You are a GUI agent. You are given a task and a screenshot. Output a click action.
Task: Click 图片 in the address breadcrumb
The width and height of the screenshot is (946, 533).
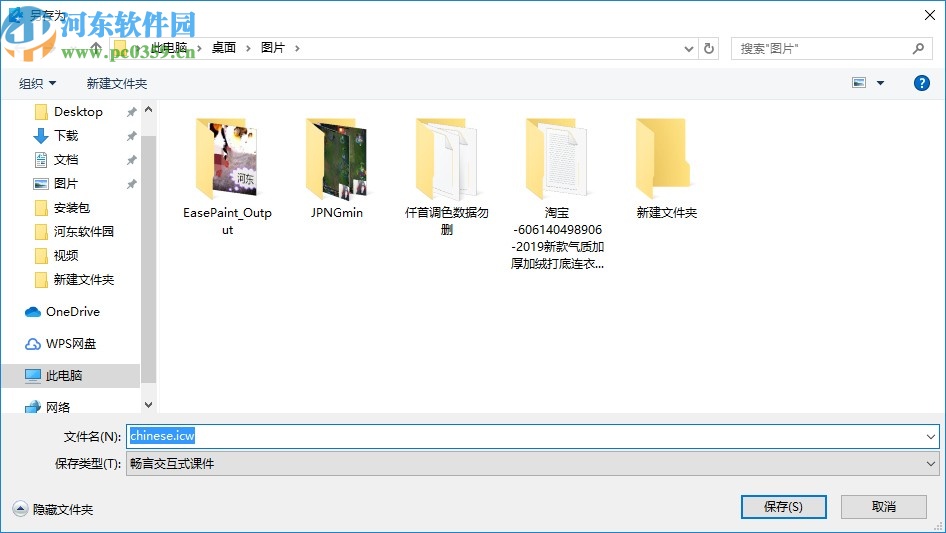pos(273,48)
